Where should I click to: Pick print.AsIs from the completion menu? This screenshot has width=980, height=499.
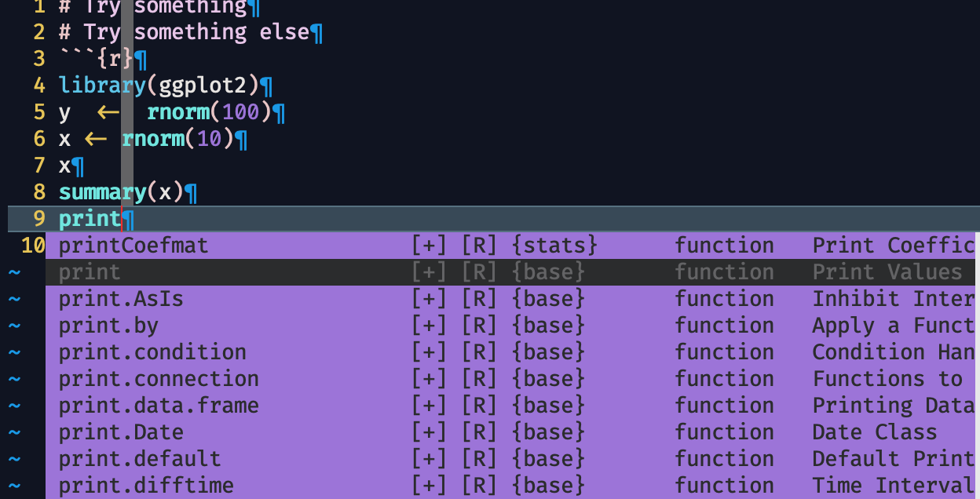510,299
